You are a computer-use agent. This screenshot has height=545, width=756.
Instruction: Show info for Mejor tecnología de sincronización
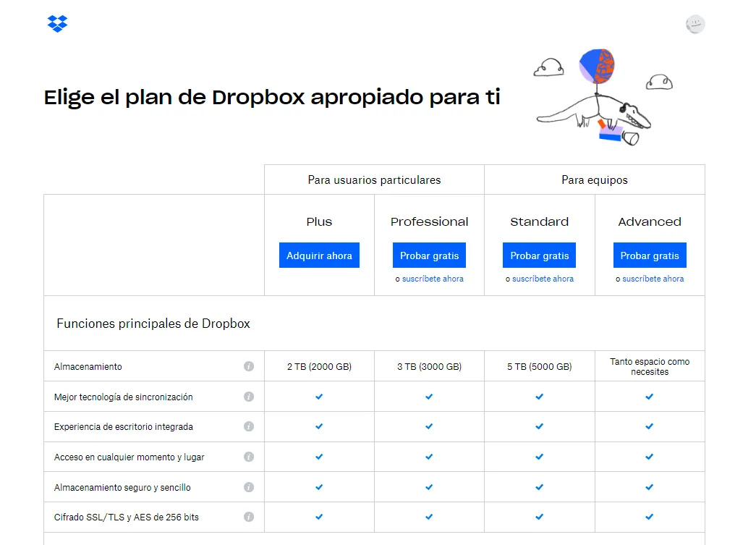249,397
